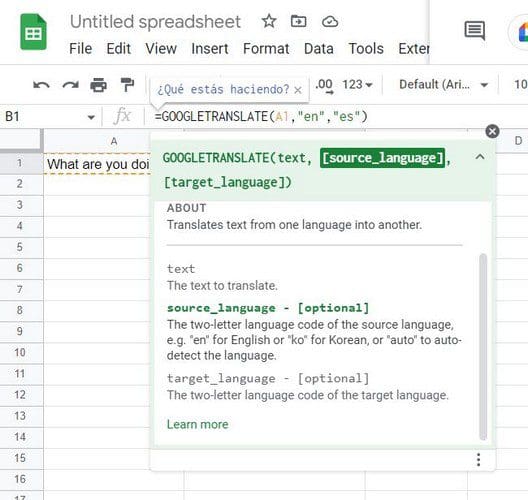This screenshot has width=528, height=500.
Task: Dismiss the translation preview tooltip
Action: pos(298,90)
